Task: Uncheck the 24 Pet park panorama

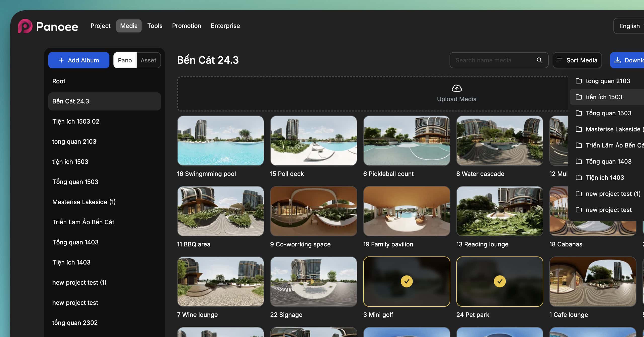Action: point(500,281)
